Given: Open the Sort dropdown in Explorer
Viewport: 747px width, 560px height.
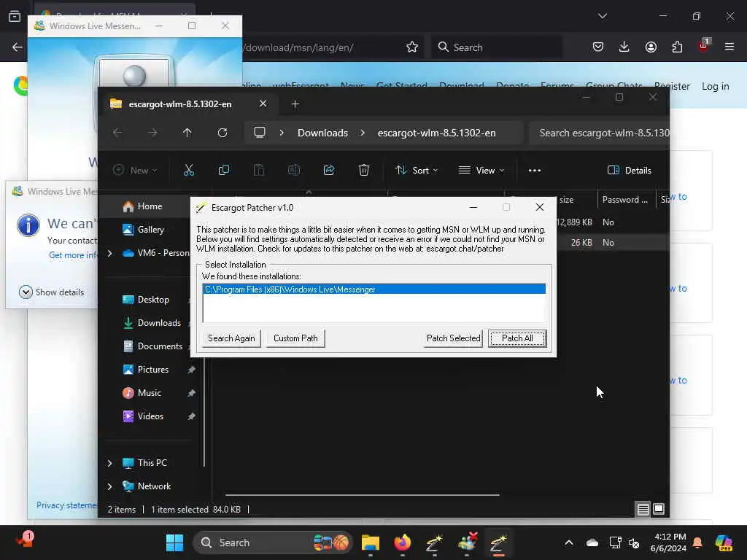Looking at the screenshot, I should (x=417, y=170).
